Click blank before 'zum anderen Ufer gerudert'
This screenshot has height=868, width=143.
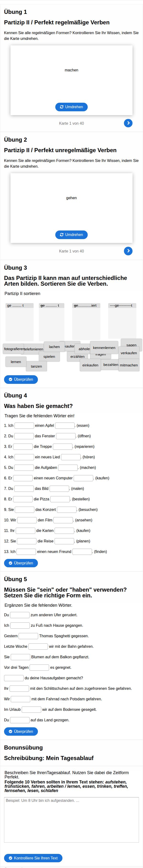(x=20, y=615)
